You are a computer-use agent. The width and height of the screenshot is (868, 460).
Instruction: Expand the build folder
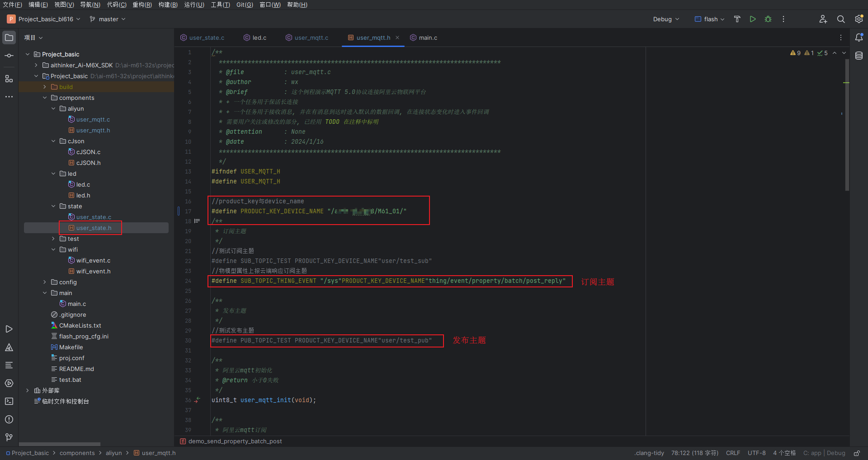coord(45,87)
